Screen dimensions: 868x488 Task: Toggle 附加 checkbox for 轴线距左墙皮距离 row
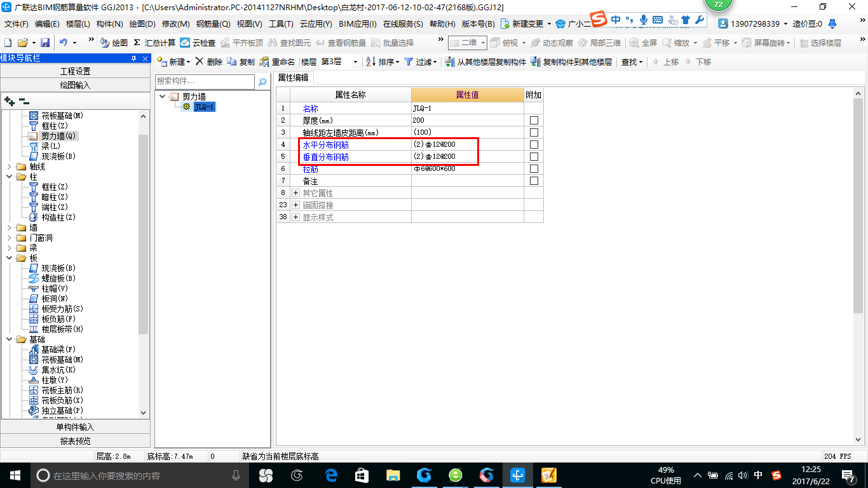tap(534, 132)
